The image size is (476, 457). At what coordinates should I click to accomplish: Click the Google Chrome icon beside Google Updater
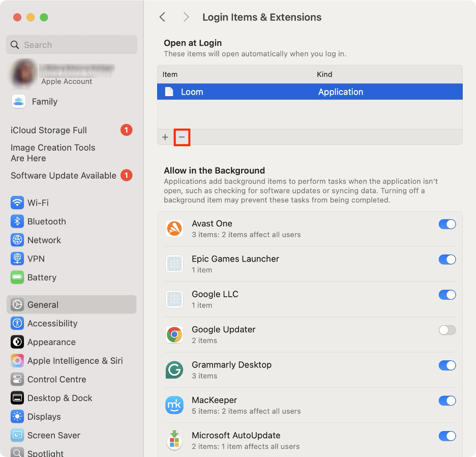[174, 334]
